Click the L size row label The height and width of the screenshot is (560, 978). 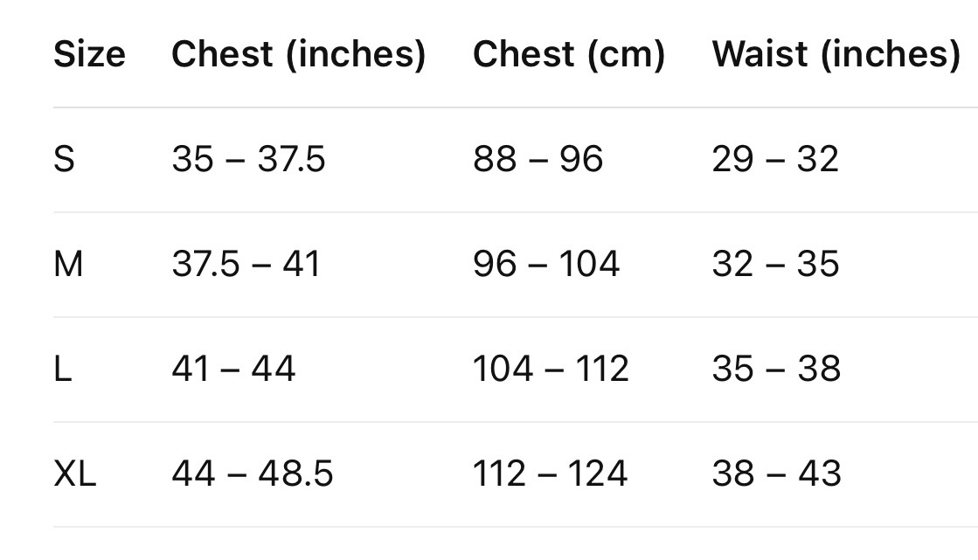62,369
